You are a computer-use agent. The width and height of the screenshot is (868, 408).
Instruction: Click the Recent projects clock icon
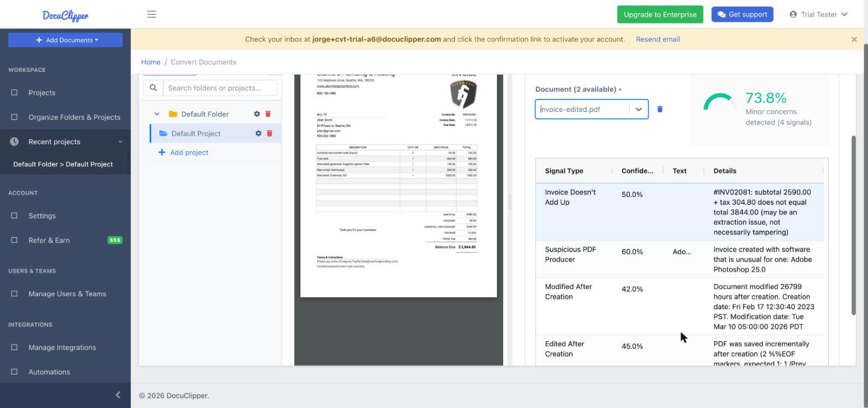coord(14,142)
